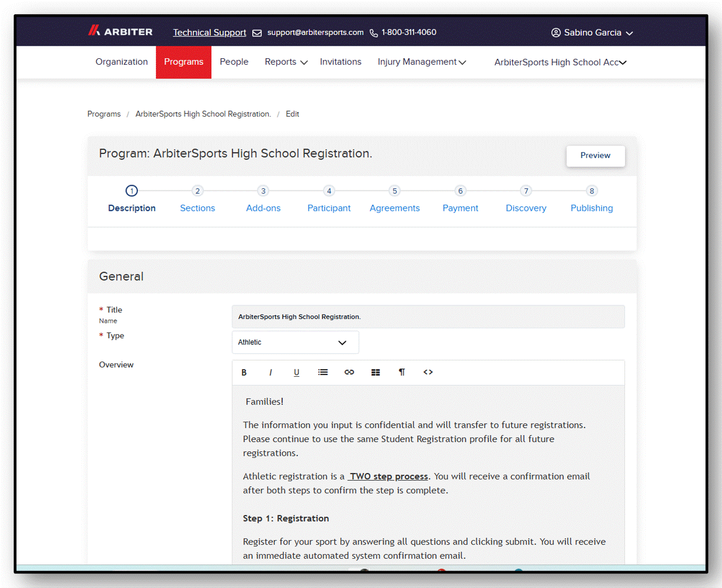Expand the Reports menu
722x588 pixels.
[x=286, y=62]
